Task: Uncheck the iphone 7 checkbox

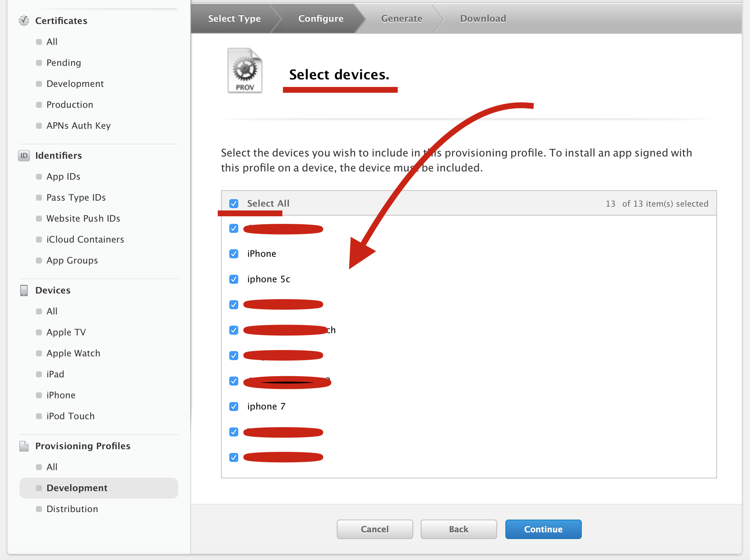Action: coord(234,407)
